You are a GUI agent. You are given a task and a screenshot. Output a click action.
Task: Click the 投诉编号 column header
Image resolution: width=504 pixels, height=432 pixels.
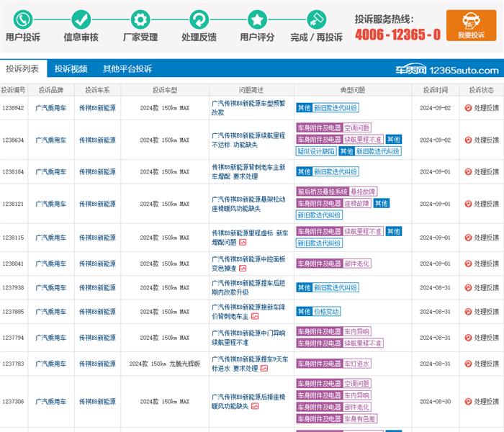pos(13,90)
